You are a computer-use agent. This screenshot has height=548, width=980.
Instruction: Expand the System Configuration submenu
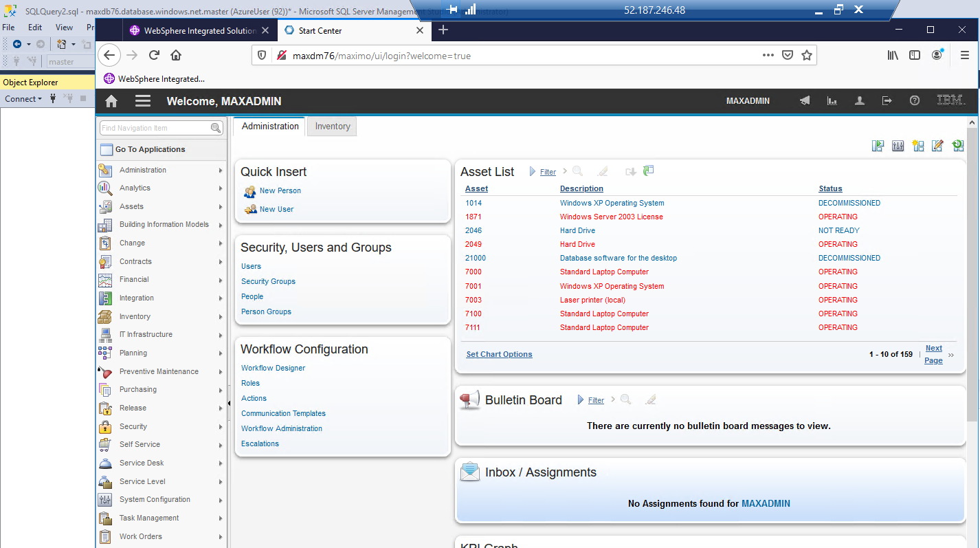[x=162, y=500]
